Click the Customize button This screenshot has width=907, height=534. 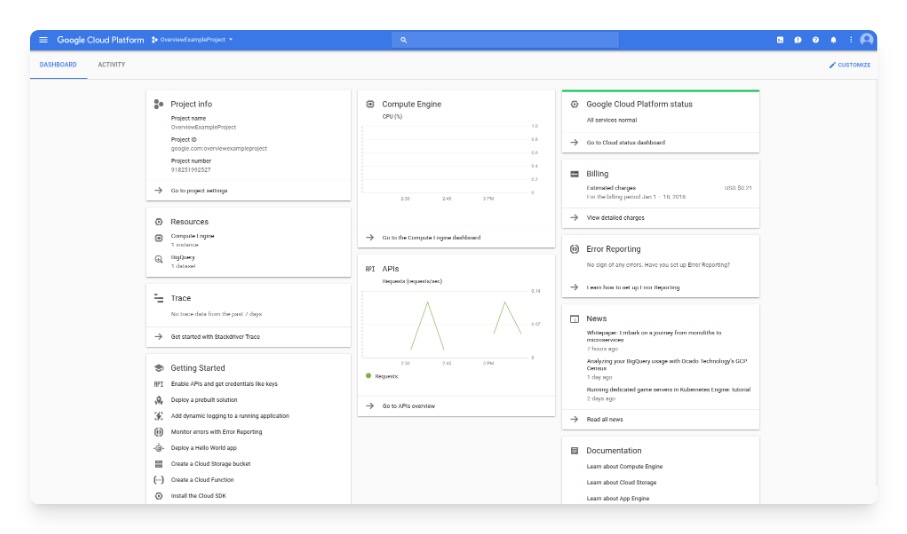click(850, 65)
